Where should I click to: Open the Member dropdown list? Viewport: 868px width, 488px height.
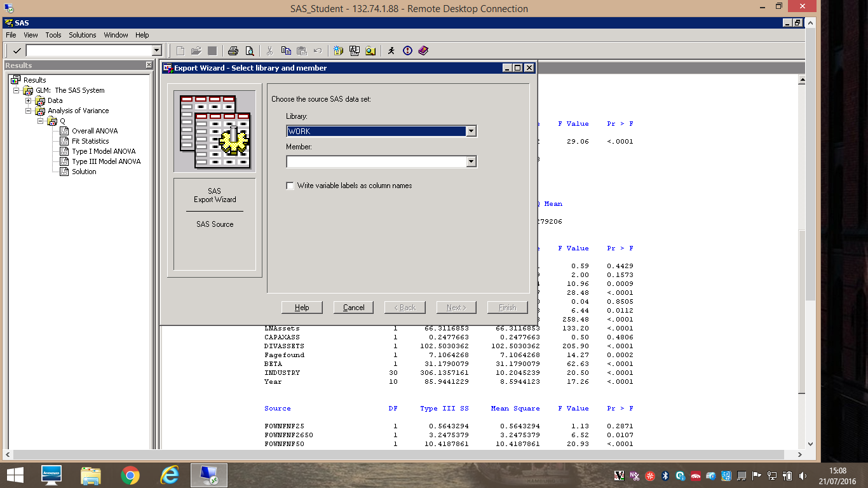point(471,161)
